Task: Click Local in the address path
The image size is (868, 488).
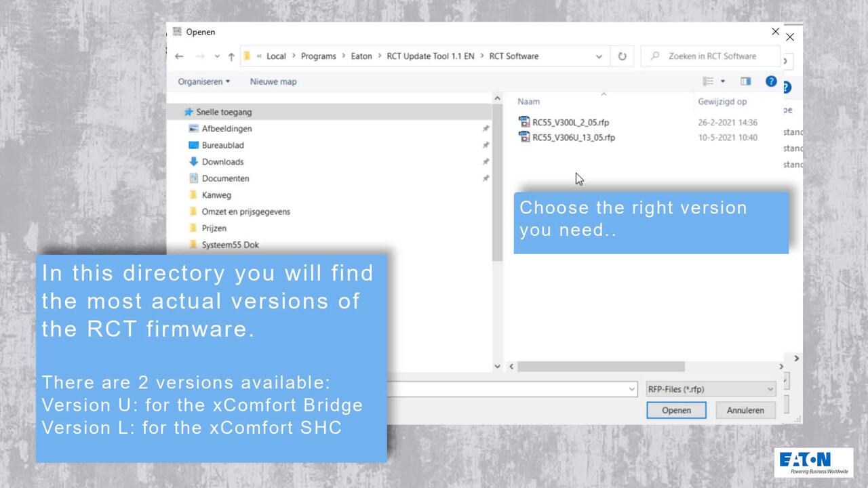Action: 276,56
